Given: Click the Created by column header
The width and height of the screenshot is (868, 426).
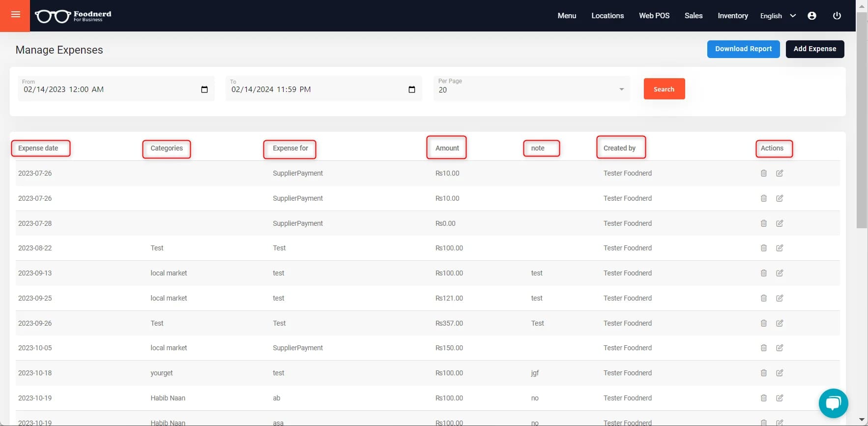Looking at the screenshot, I should click(x=619, y=148).
